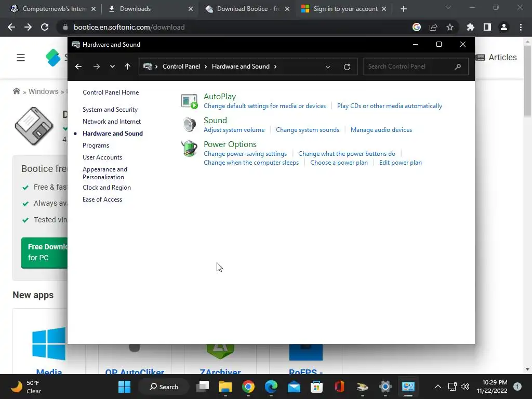Click Change what the power buttons do
532x399 pixels.
[347, 154]
